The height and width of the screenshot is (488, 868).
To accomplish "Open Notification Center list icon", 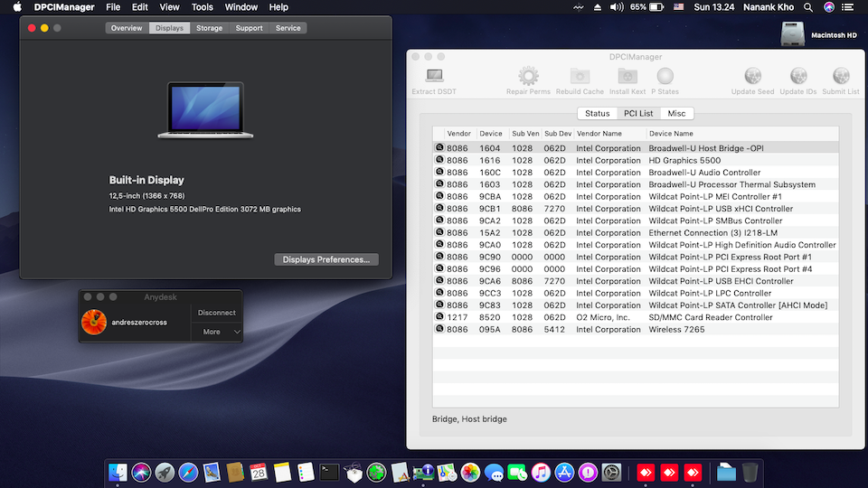I will coord(847,7).
